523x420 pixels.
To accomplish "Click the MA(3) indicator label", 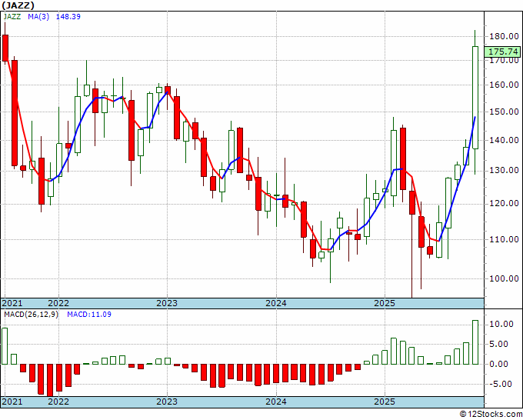I will coord(38,17).
